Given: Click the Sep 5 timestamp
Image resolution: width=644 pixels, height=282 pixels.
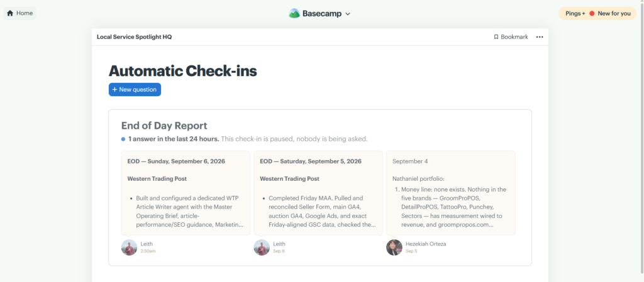Looking at the screenshot, I should tap(411, 251).
